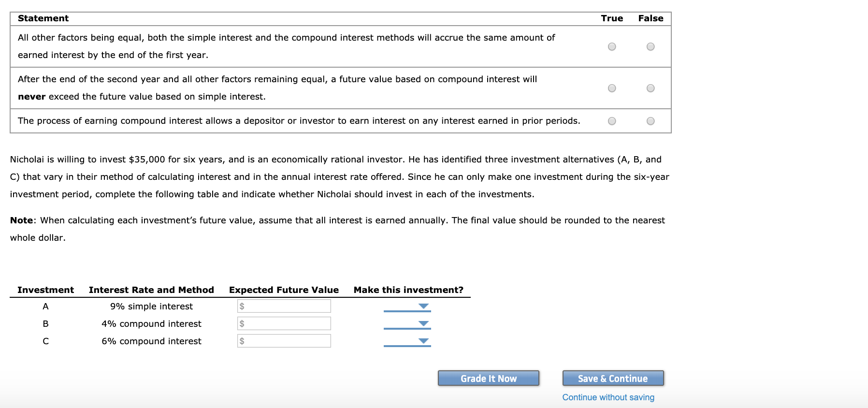Select False for the third statement

(x=650, y=120)
